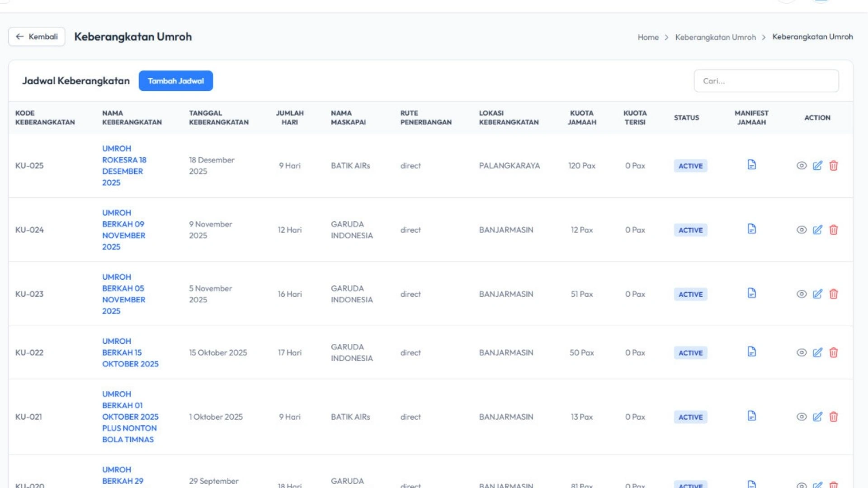The height and width of the screenshot is (488, 868).
Task: Open UMROH BERKAH 05 NOVEMBER 2025 link
Action: (123, 294)
